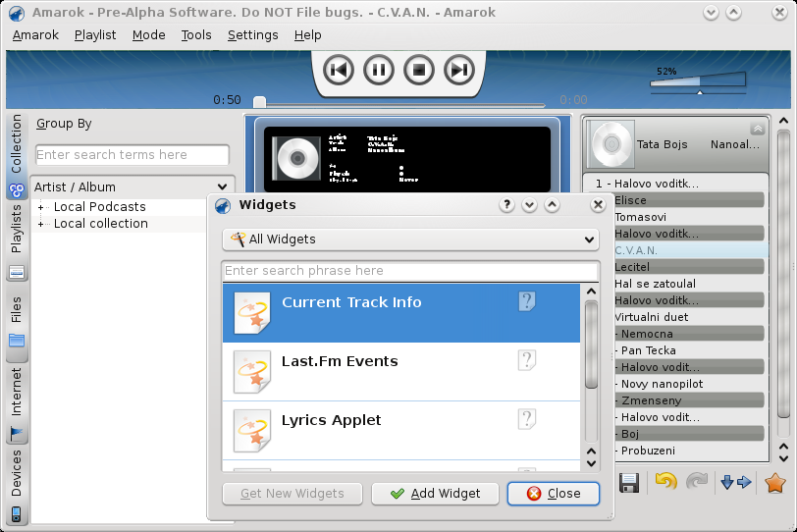The height and width of the screenshot is (532, 797).
Task: Focus the widget search phrase field
Action: [410, 270]
